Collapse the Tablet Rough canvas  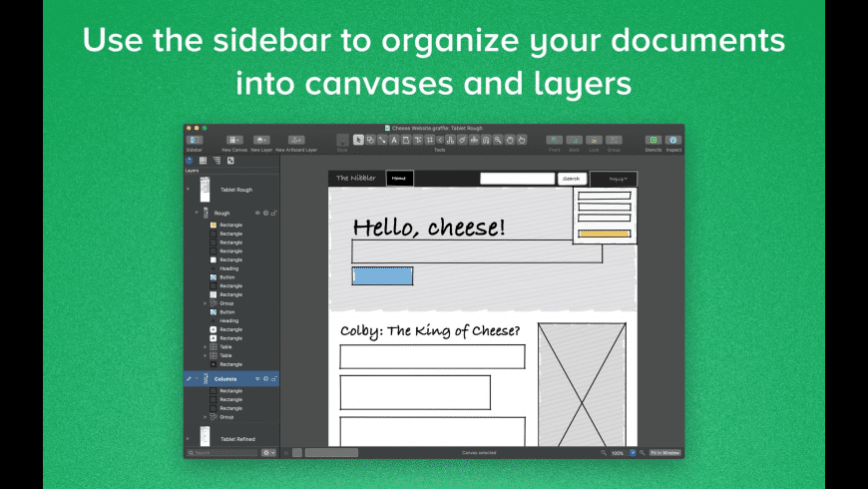[x=188, y=190]
